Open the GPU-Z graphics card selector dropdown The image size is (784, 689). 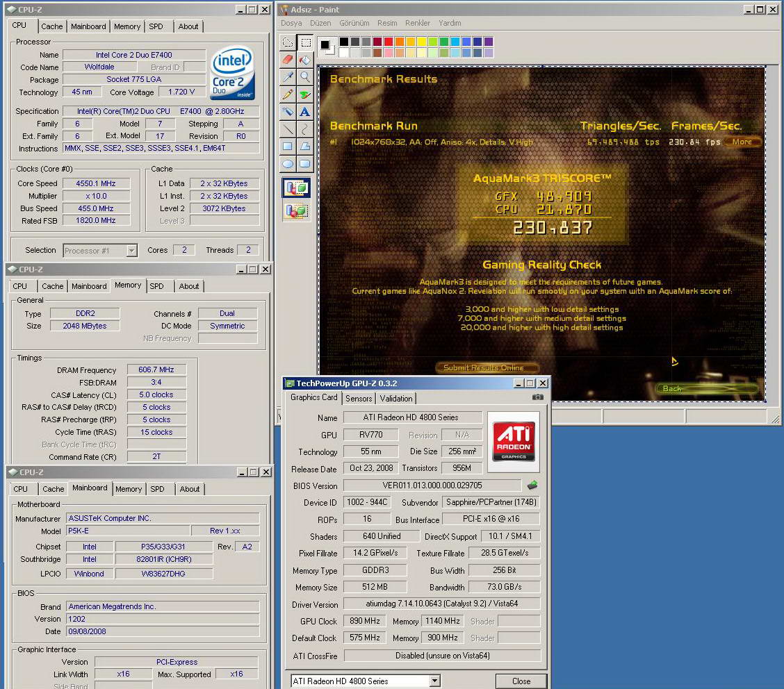click(x=434, y=681)
